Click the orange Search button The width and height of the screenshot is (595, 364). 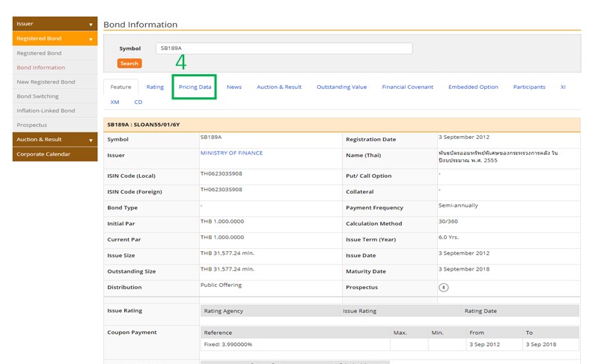click(x=129, y=64)
